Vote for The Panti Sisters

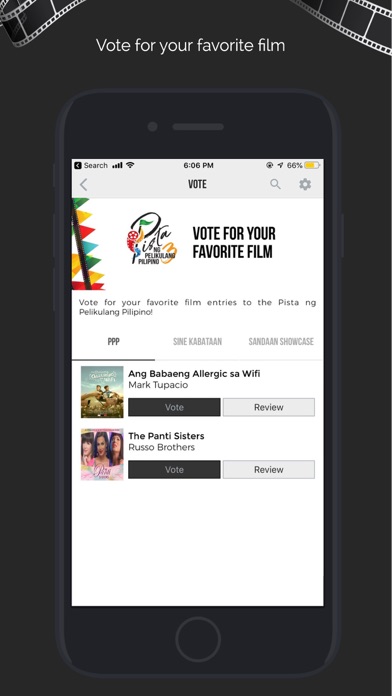coord(174,469)
